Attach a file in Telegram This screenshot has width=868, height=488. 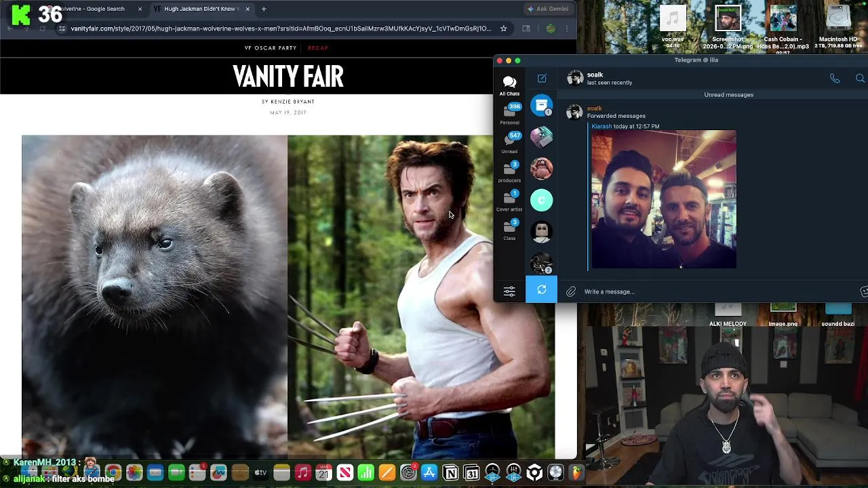click(x=571, y=291)
